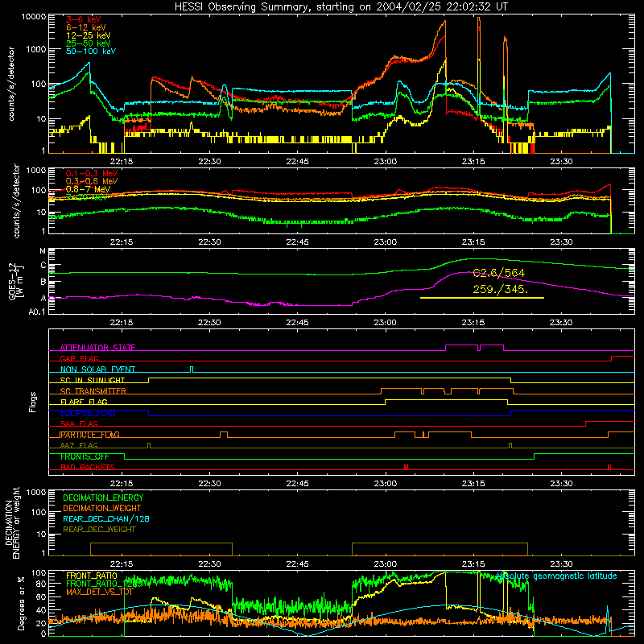Viewport: 644px width, 644px height.
Task: Select the PARTICLE_FLAG label
Action: click(x=90, y=435)
